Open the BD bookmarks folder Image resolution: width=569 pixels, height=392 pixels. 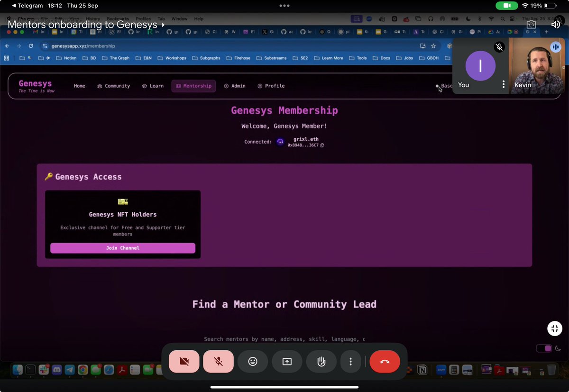(x=89, y=58)
